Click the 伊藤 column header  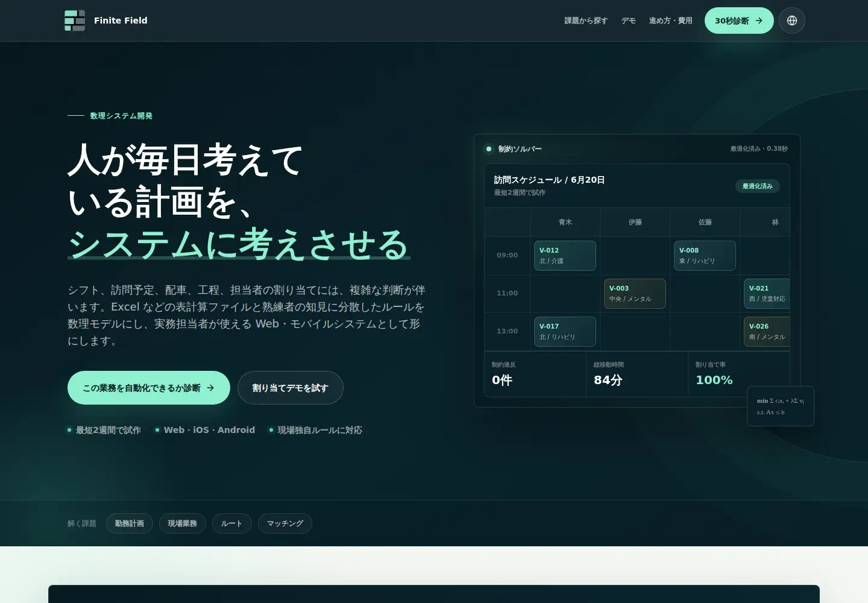[635, 223]
